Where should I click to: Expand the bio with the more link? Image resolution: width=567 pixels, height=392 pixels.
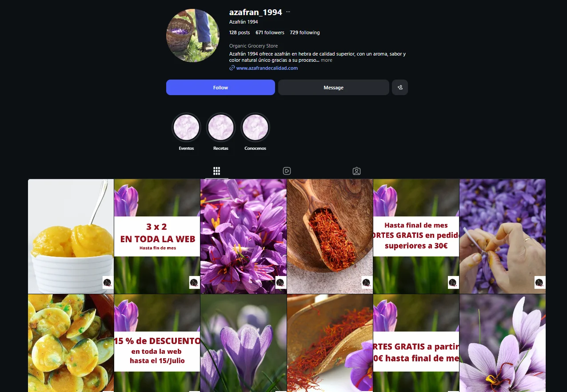point(327,60)
